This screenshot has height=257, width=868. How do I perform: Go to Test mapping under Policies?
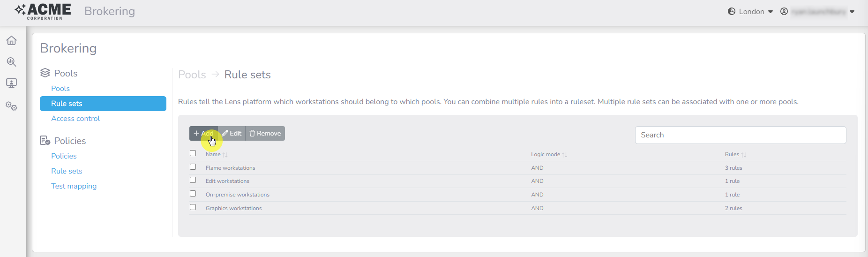[74, 186]
